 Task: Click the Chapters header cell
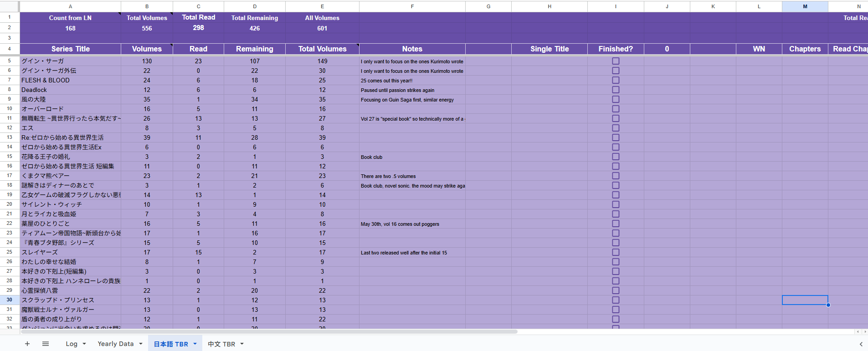click(805, 49)
